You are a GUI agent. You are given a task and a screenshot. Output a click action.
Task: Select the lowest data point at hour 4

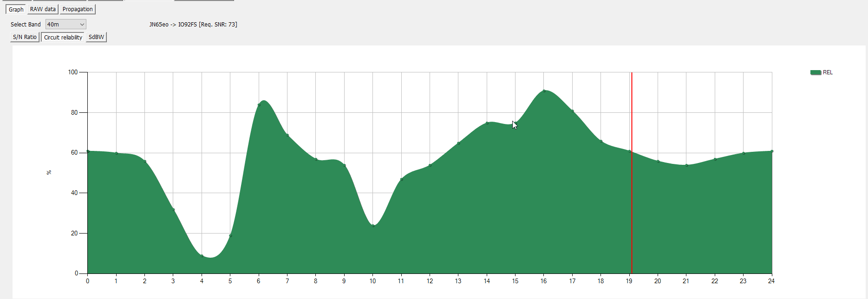point(202,255)
